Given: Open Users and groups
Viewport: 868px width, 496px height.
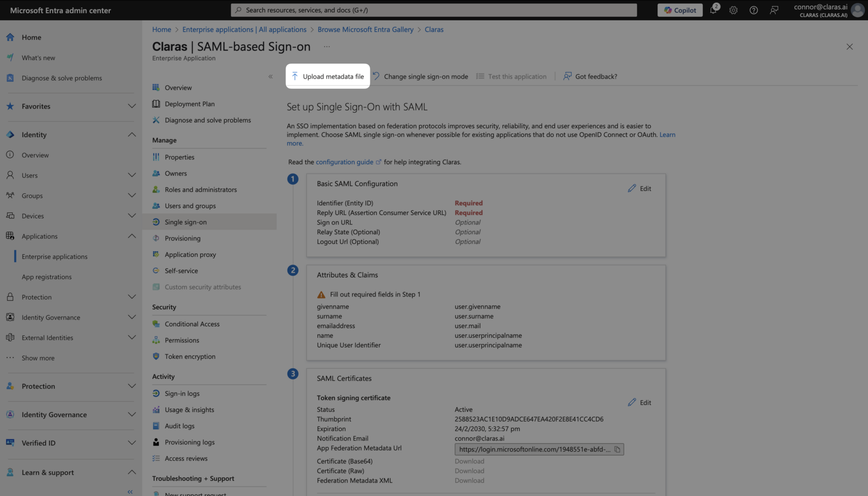Looking at the screenshot, I should coord(190,206).
